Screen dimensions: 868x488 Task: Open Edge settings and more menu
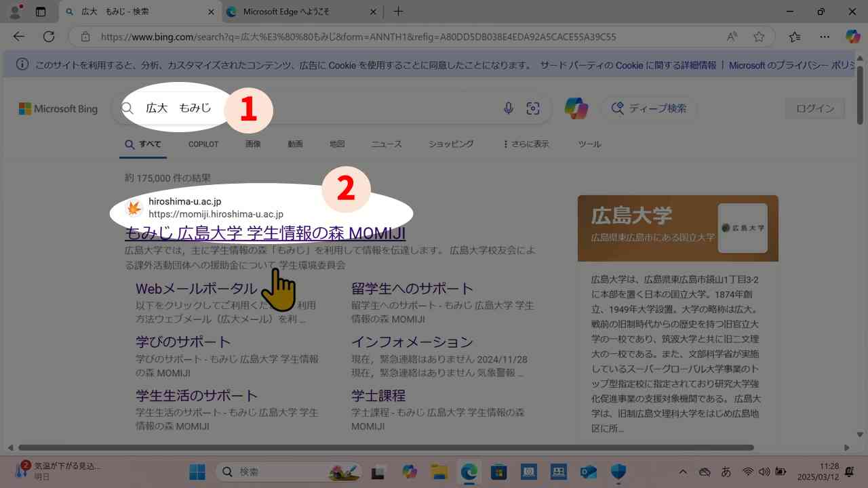click(825, 37)
